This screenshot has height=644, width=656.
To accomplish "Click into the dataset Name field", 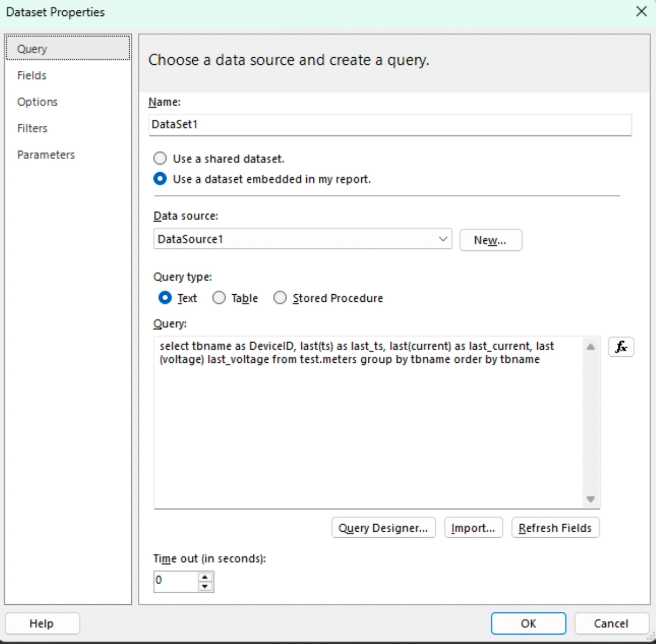I will click(390, 125).
